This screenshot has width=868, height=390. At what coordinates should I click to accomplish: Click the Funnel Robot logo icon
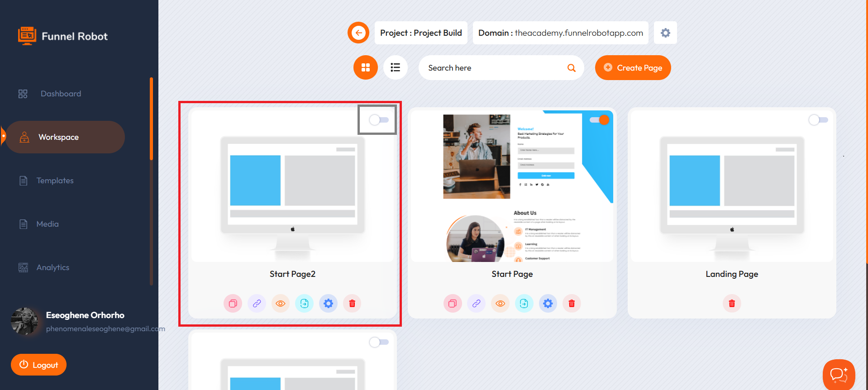27,36
